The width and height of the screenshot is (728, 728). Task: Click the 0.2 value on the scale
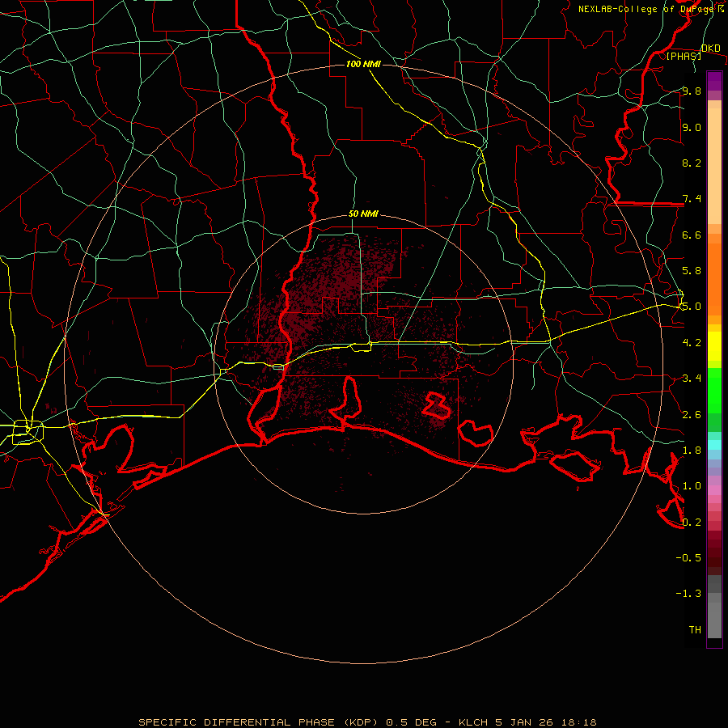pyautogui.click(x=692, y=523)
